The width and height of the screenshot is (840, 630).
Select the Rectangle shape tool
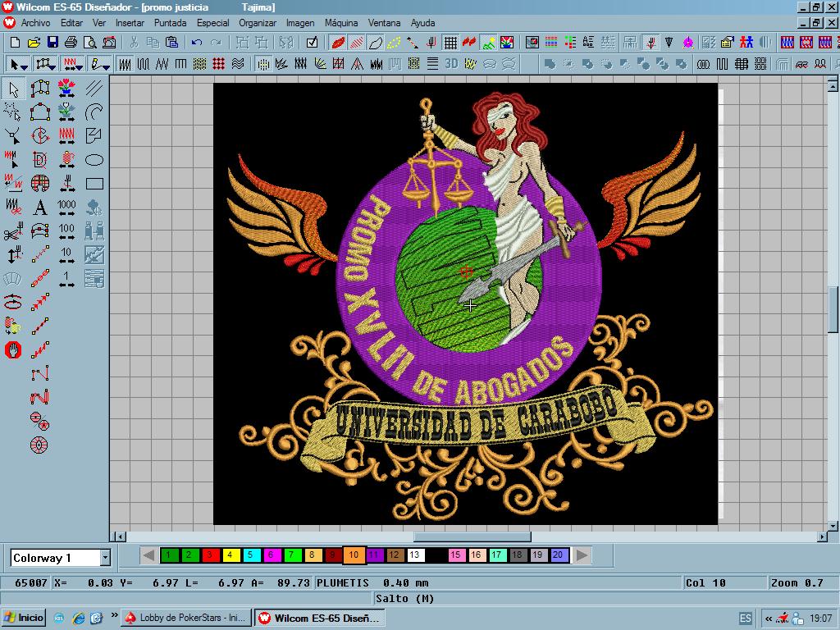click(94, 184)
